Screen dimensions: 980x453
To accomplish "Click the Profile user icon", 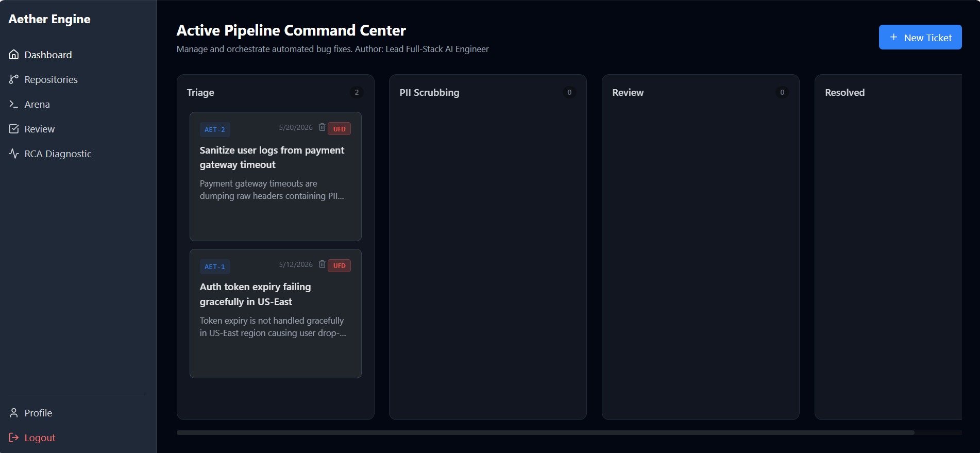I will click(x=14, y=413).
